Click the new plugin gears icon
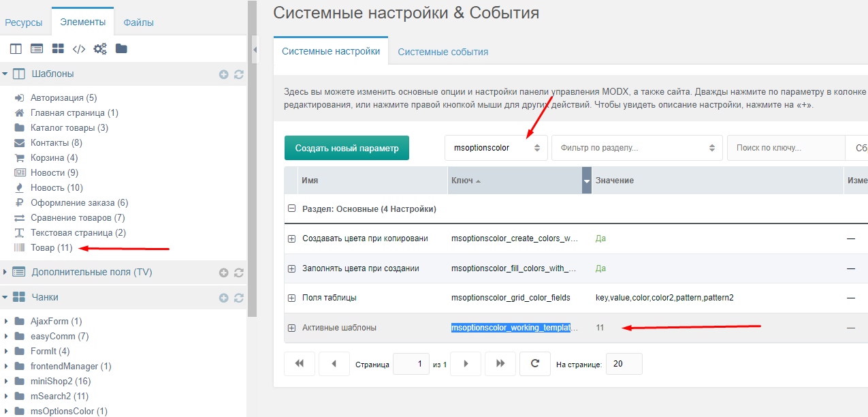 [x=101, y=49]
